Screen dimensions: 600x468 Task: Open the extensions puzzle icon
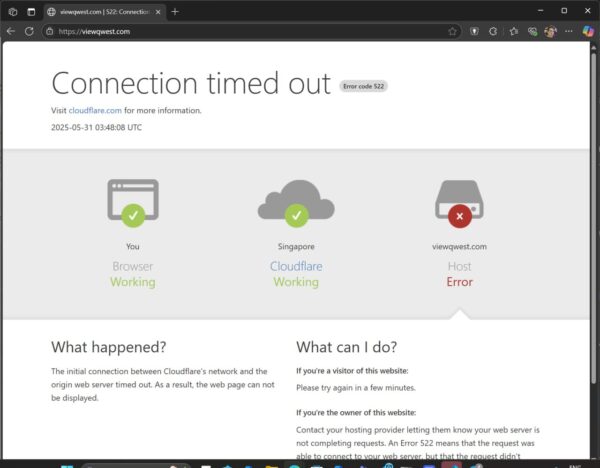click(x=493, y=31)
